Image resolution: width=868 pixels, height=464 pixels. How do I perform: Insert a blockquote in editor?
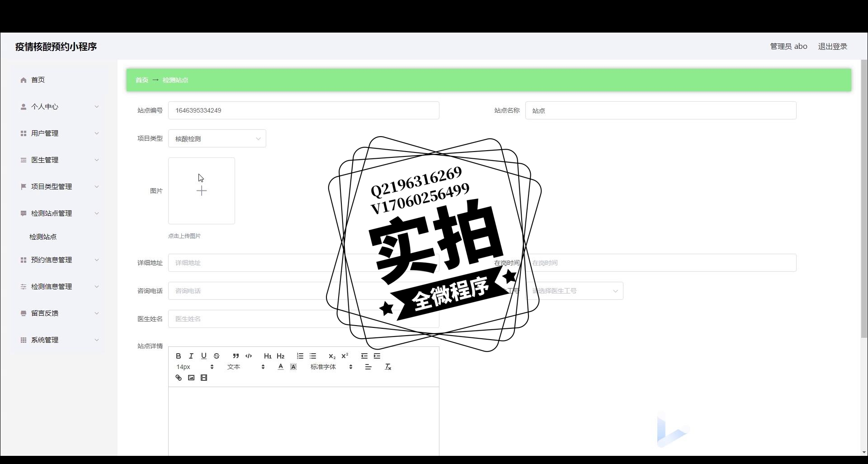tap(236, 356)
